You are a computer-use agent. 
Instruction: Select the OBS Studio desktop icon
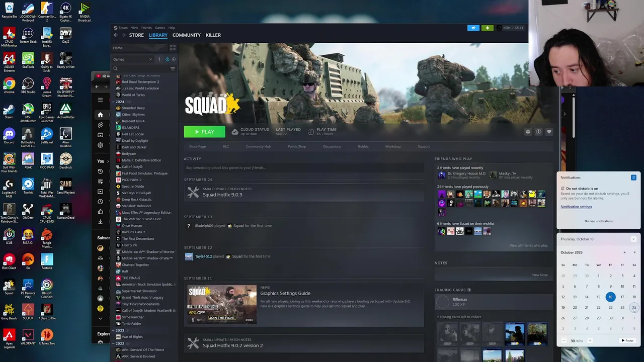click(28, 85)
